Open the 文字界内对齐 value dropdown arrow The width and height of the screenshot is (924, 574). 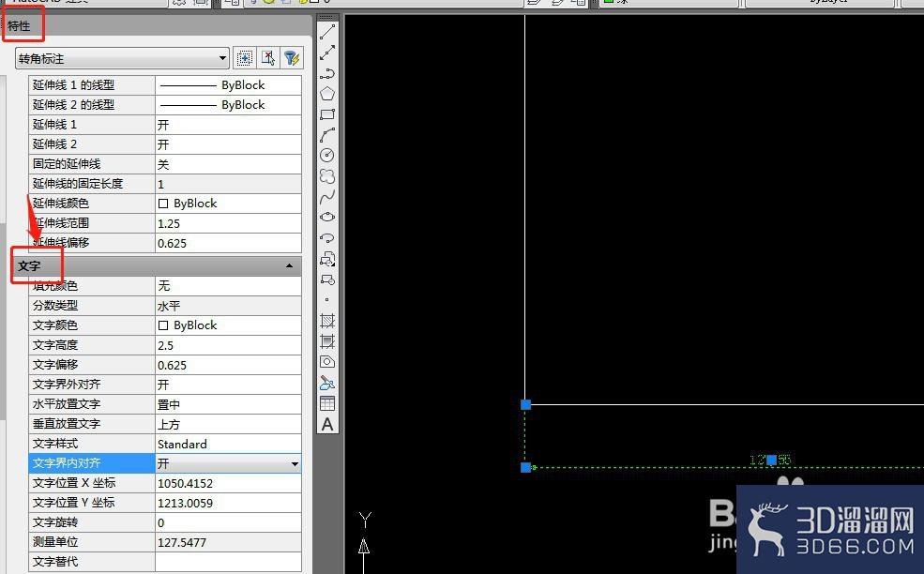point(294,464)
